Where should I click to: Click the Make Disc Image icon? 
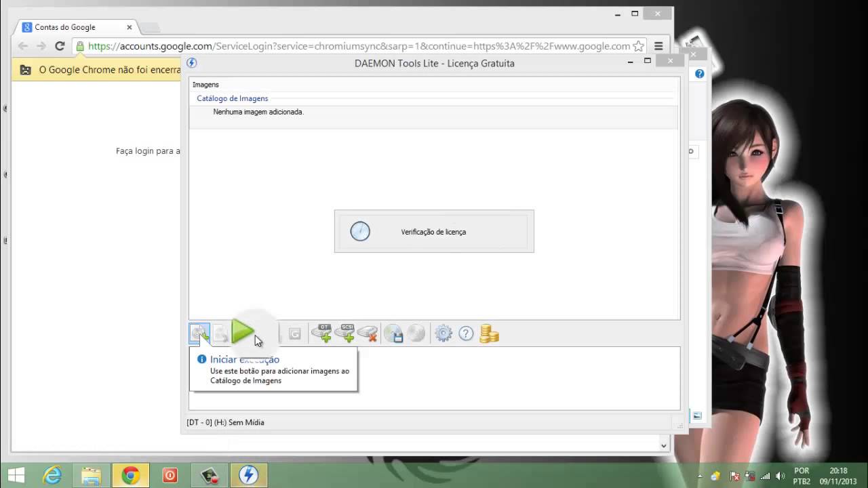point(394,333)
